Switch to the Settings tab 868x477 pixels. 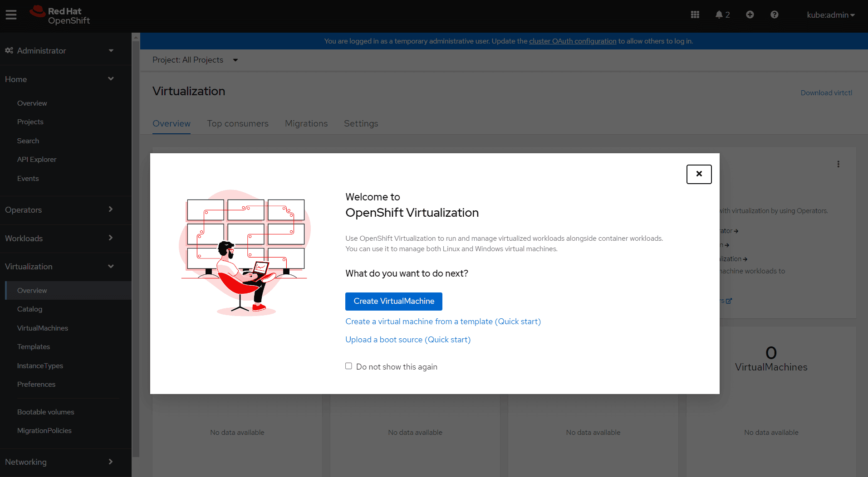pyautogui.click(x=361, y=123)
